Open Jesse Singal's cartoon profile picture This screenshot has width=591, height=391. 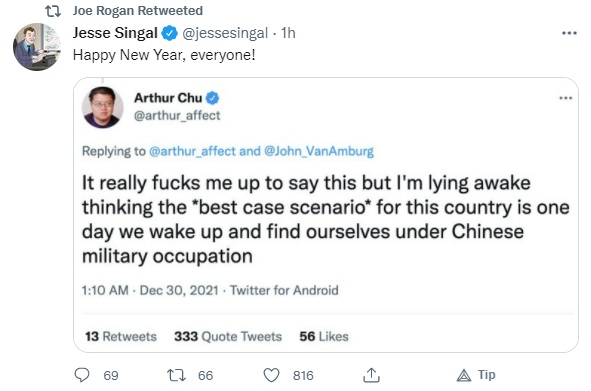pos(37,47)
